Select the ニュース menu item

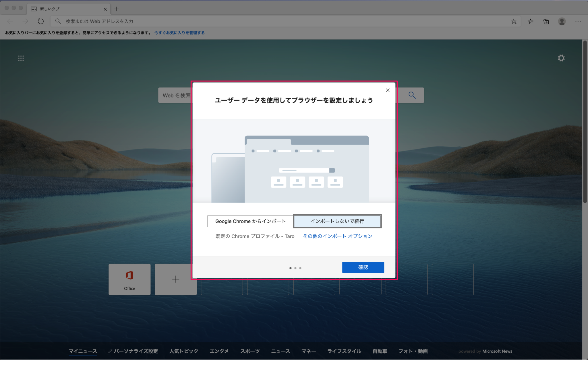tap(281, 351)
